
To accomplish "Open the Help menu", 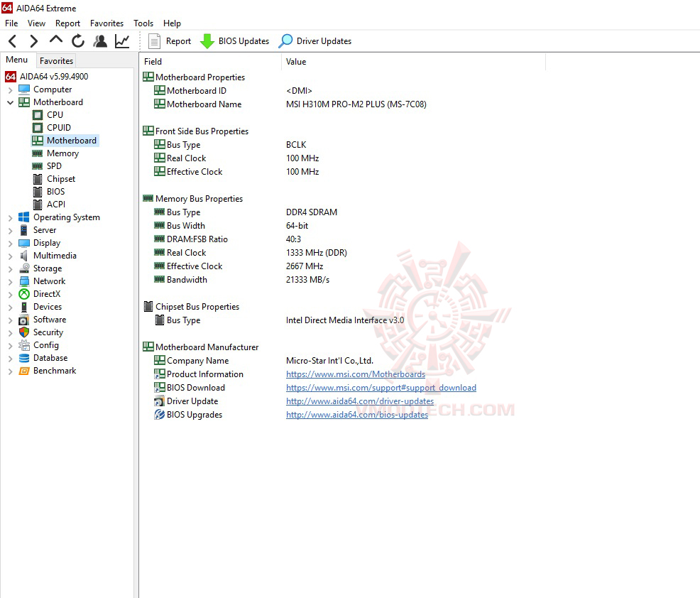I will [172, 23].
